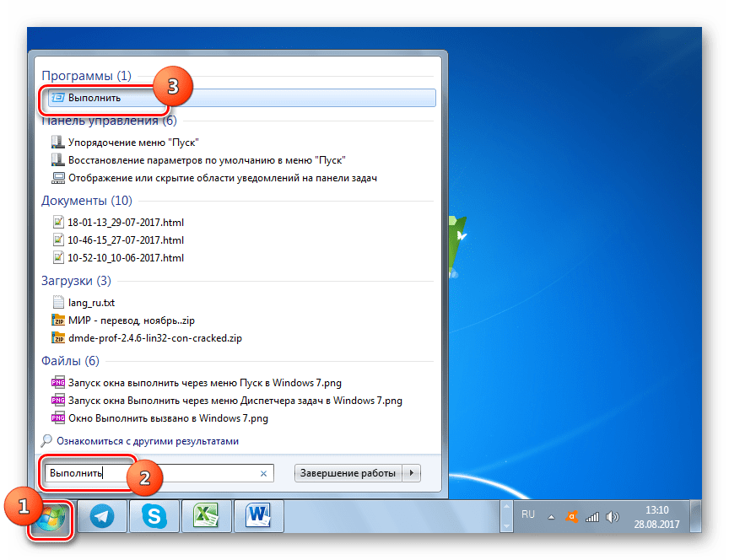Click the Программы (1) group header

pos(86,76)
